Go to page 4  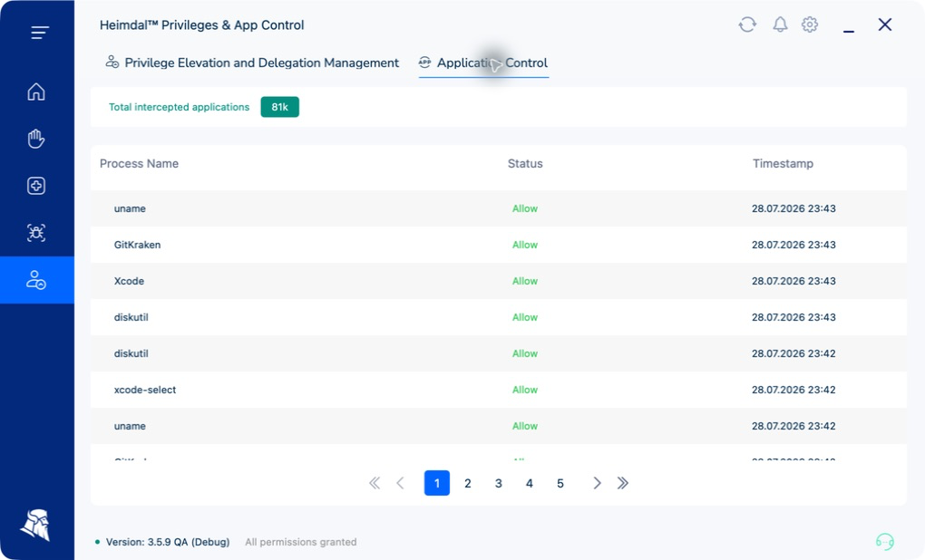pos(530,483)
